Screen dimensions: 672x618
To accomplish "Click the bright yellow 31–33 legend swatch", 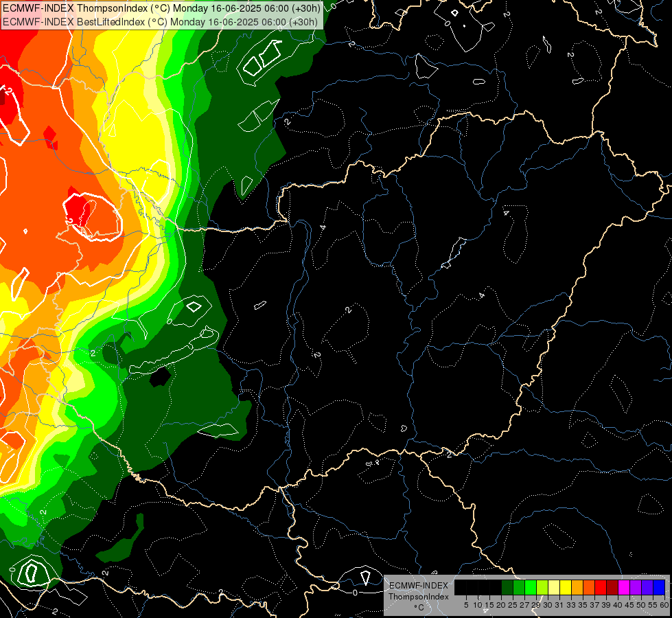I will (x=566, y=587).
